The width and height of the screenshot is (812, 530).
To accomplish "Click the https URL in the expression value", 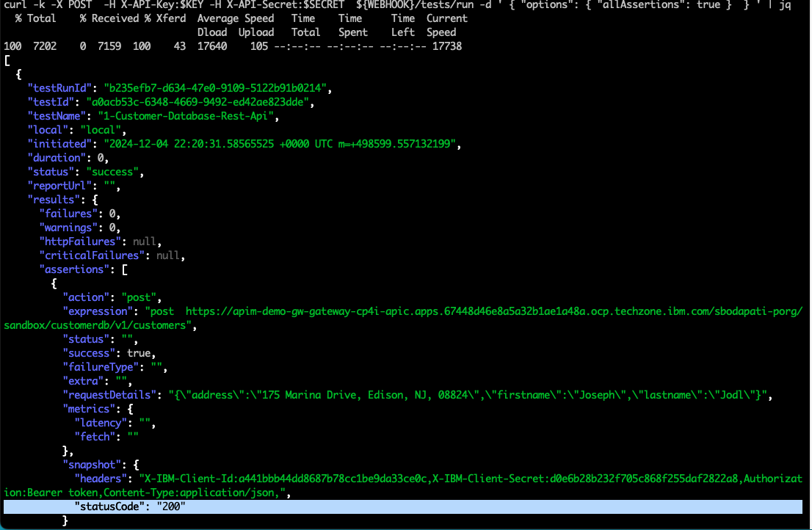I will click(492, 311).
